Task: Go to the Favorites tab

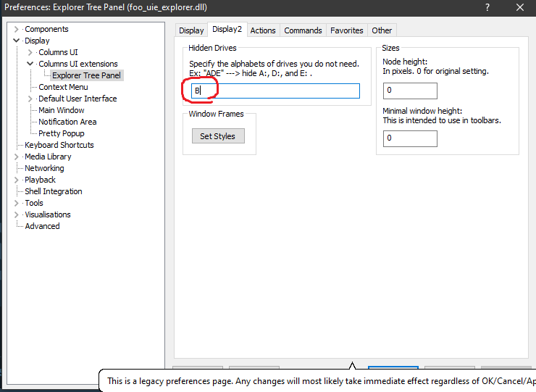Action: coord(347,30)
